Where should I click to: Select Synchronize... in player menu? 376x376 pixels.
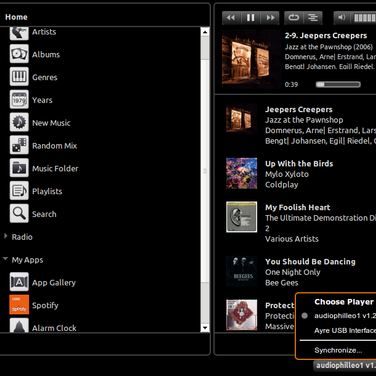338,350
